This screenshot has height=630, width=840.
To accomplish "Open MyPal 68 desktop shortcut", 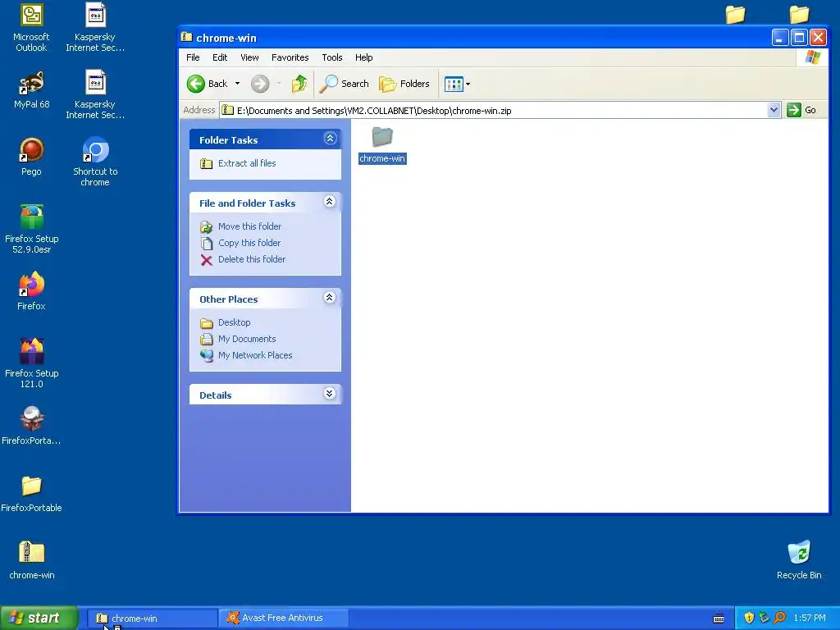I will [31, 89].
